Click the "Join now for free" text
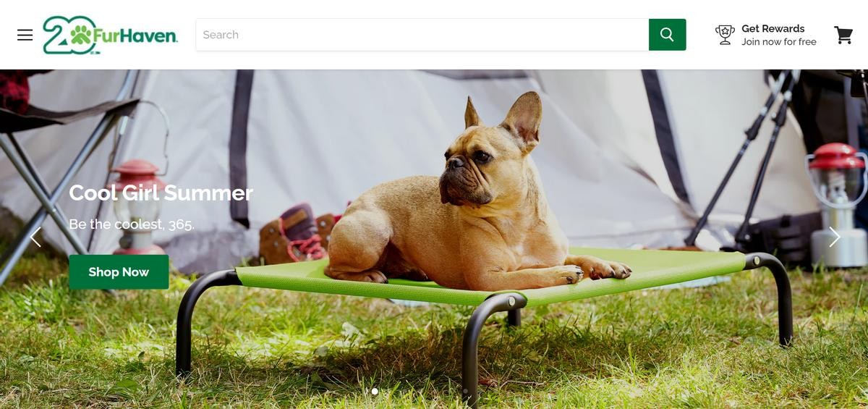868x409 pixels. pos(778,42)
